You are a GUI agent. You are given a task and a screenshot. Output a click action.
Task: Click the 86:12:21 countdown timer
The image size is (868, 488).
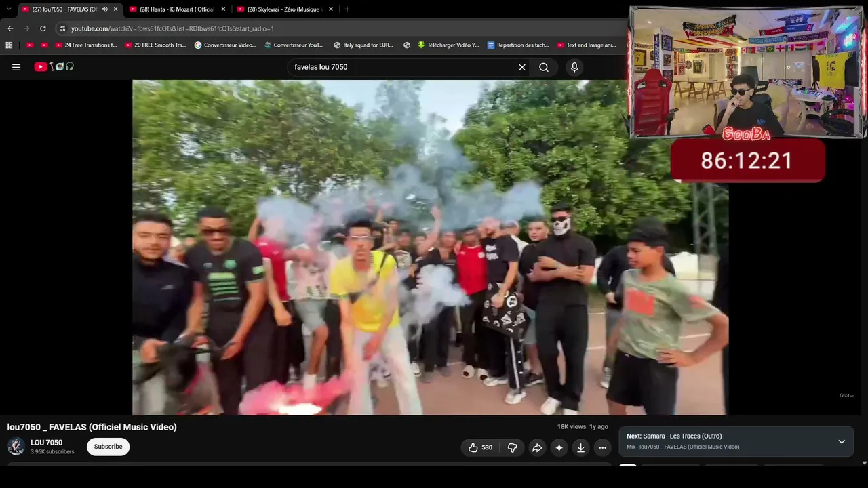click(x=747, y=161)
